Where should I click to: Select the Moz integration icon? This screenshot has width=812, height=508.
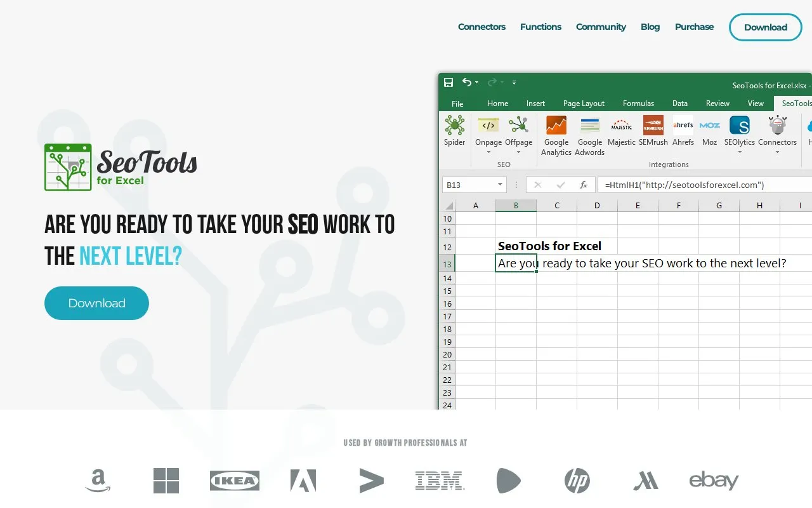pos(710,126)
